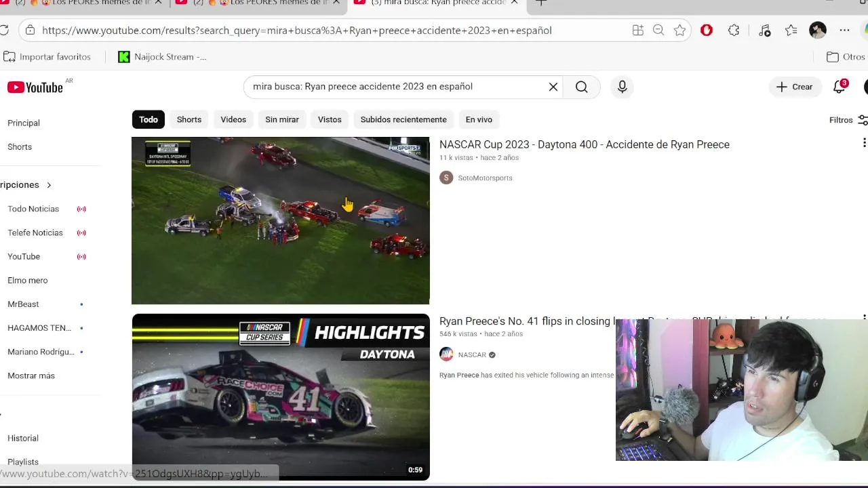Close the mira busca Ryan preece tab

pos(514,3)
